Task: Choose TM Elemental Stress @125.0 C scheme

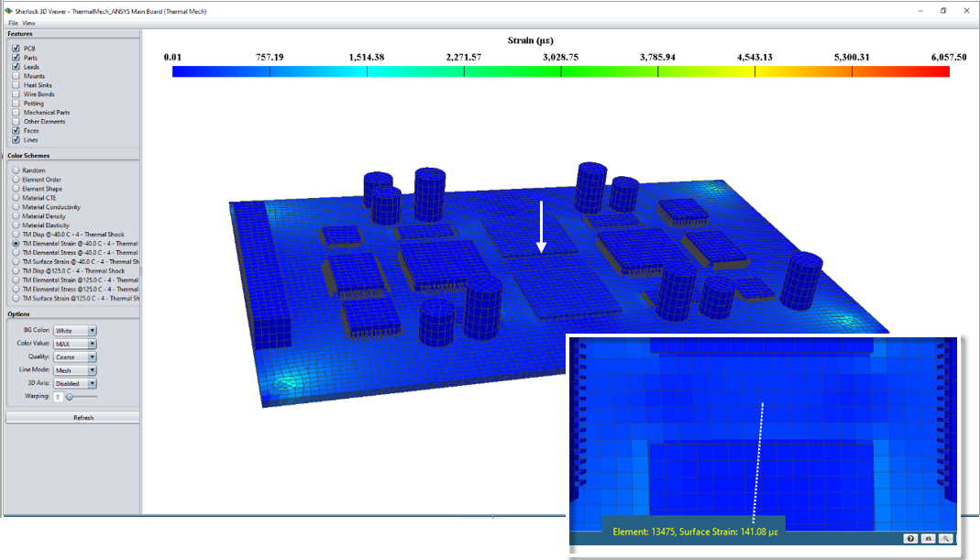Action: click(16, 290)
